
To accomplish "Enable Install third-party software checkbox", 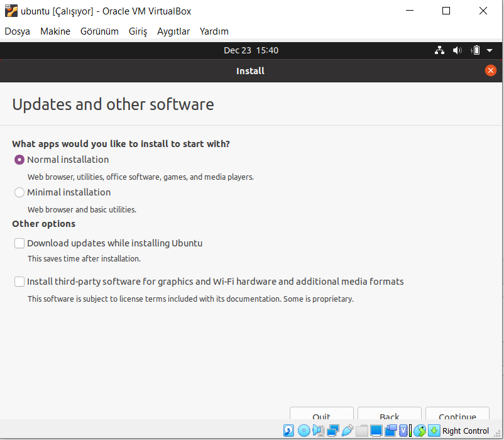I will (19, 282).
